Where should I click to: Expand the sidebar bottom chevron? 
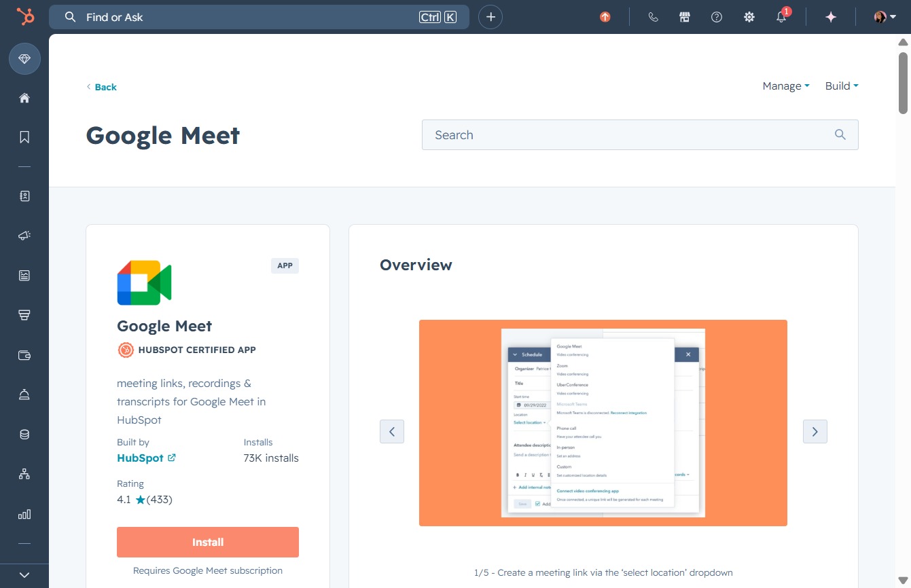coord(24,575)
